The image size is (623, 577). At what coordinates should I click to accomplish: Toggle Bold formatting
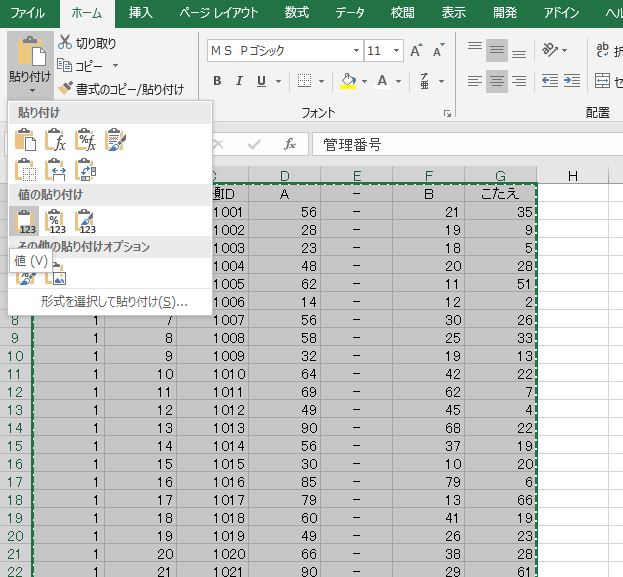(217, 81)
